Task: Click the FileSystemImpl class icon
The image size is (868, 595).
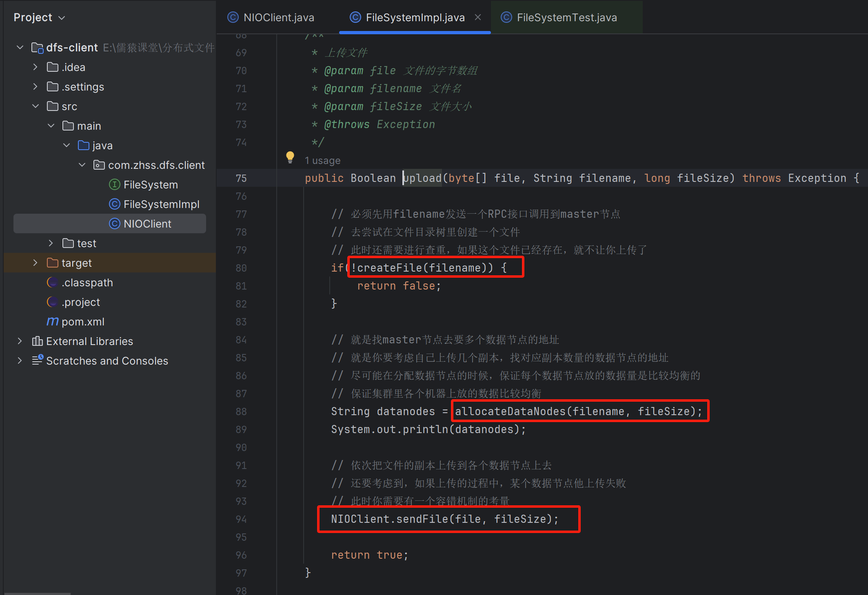Action: click(115, 204)
